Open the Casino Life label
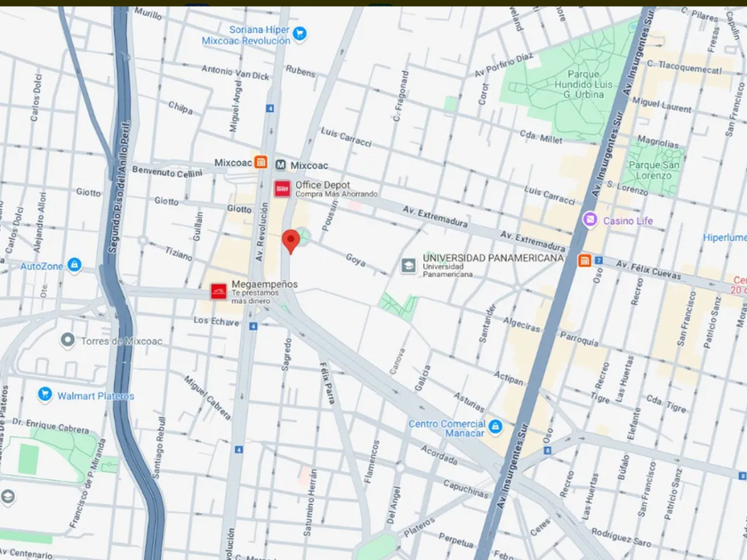747x560 pixels. tap(628, 220)
